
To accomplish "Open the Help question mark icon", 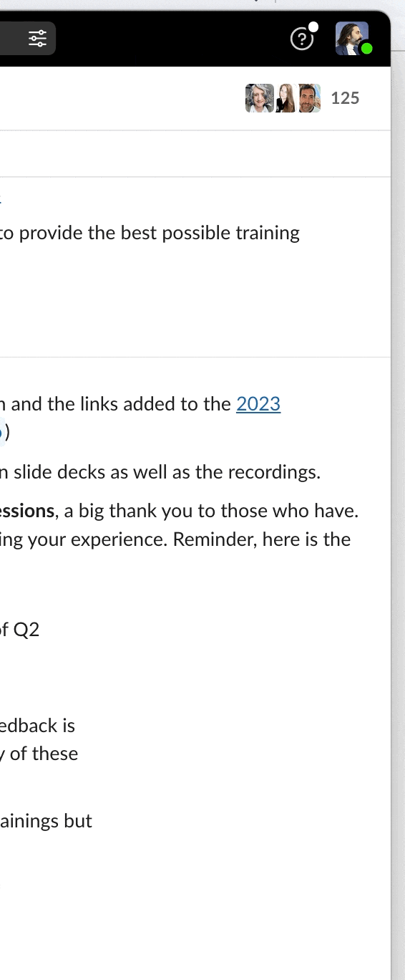I will click(301, 39).
